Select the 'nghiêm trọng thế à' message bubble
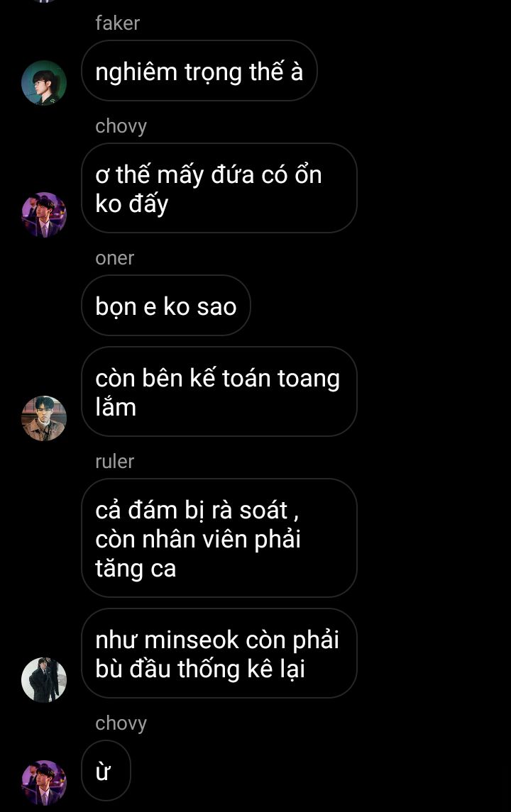 (199, 71)
